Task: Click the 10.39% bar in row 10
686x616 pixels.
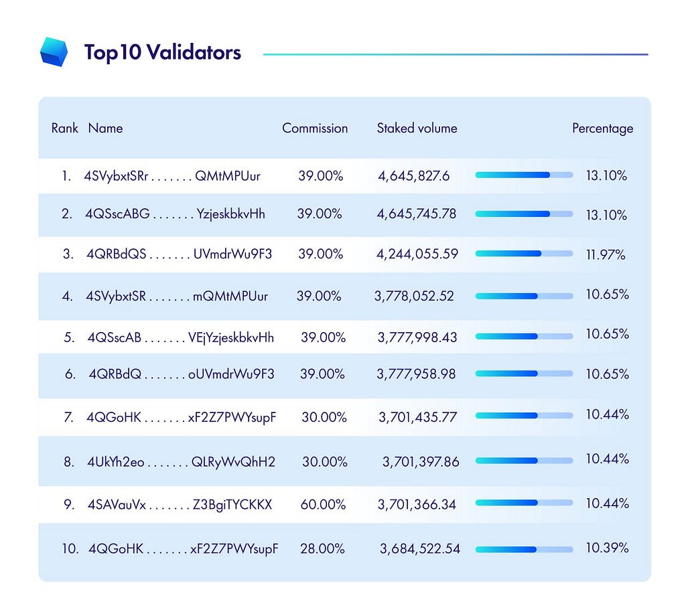Action: [x=524, y=550]
